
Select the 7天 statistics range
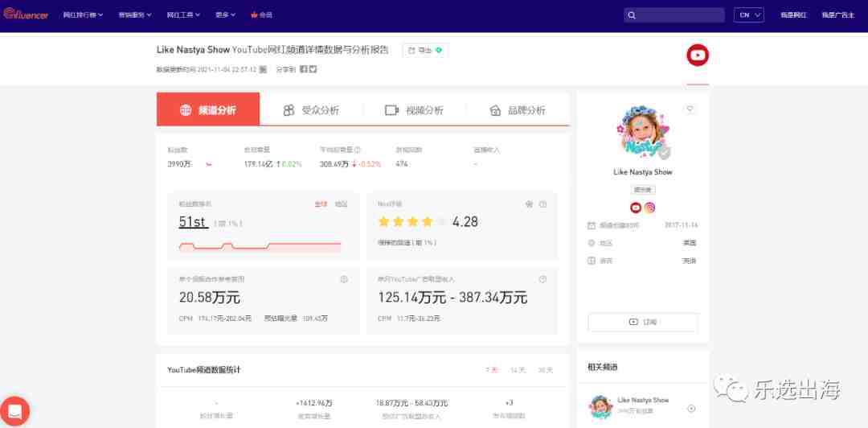click(492, 370)
